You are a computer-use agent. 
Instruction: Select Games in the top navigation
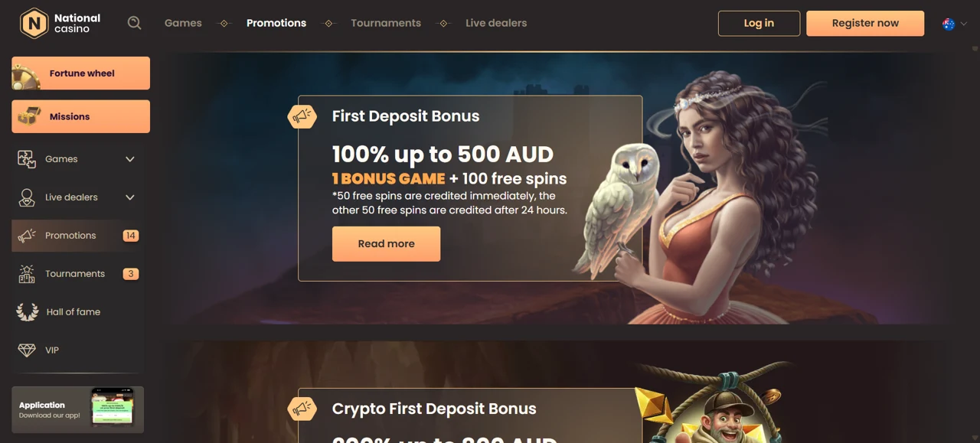click(183, 23)
